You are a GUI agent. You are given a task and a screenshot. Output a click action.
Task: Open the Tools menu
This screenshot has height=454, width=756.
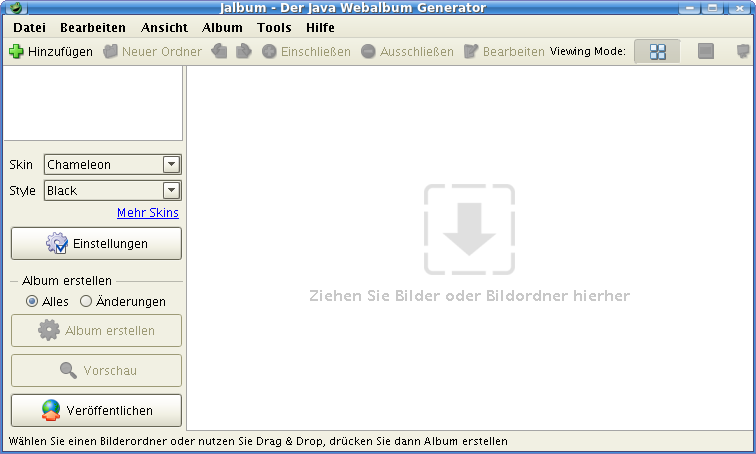(x=274, y=28)
